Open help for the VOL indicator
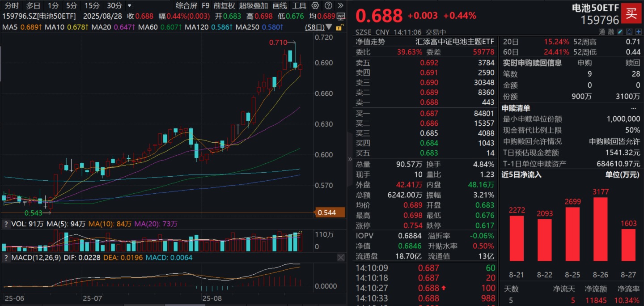644x306 pixels. [6, 224]
